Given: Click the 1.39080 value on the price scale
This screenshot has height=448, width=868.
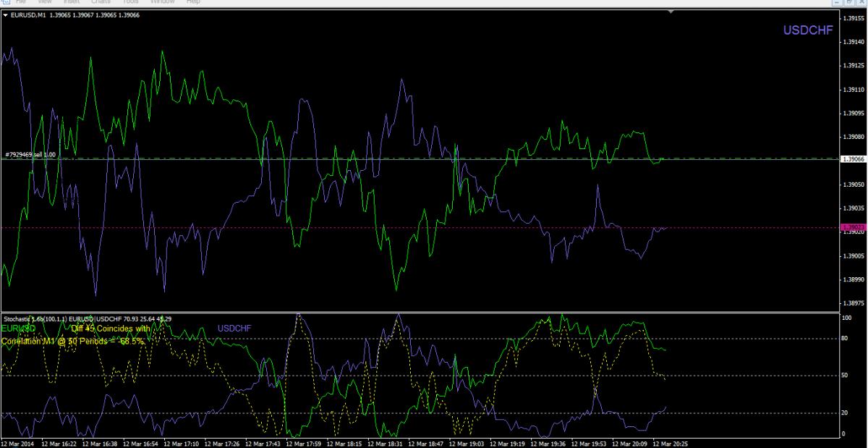Looking at the screenshot, I should [854, 137].
